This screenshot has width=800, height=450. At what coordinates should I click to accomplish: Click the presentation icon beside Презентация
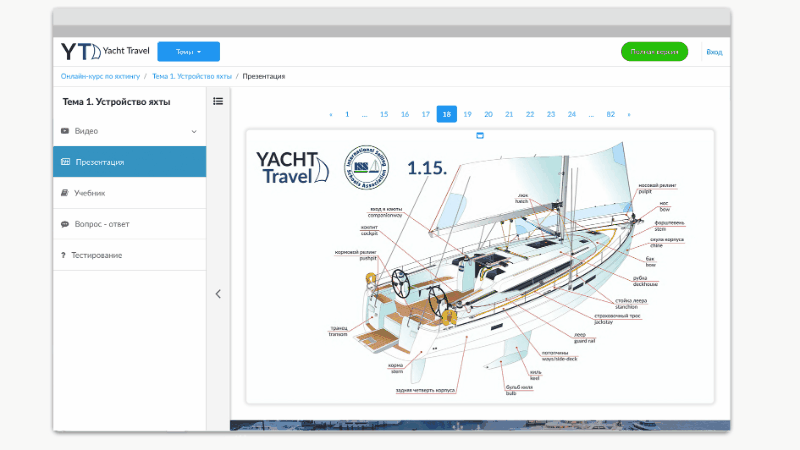tap(65, 161)
